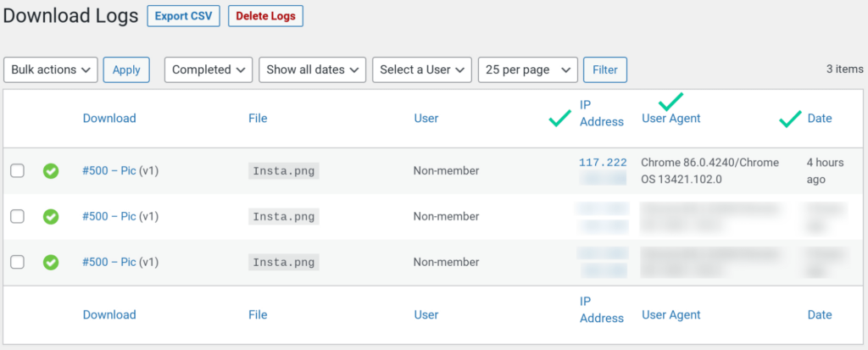
Task: Click the green checkmark above User Agent header
Action: click(x=670, y=102)
